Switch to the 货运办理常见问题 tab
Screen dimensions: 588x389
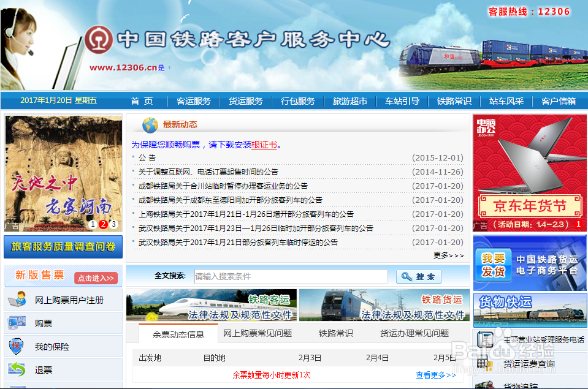[414, 333]
